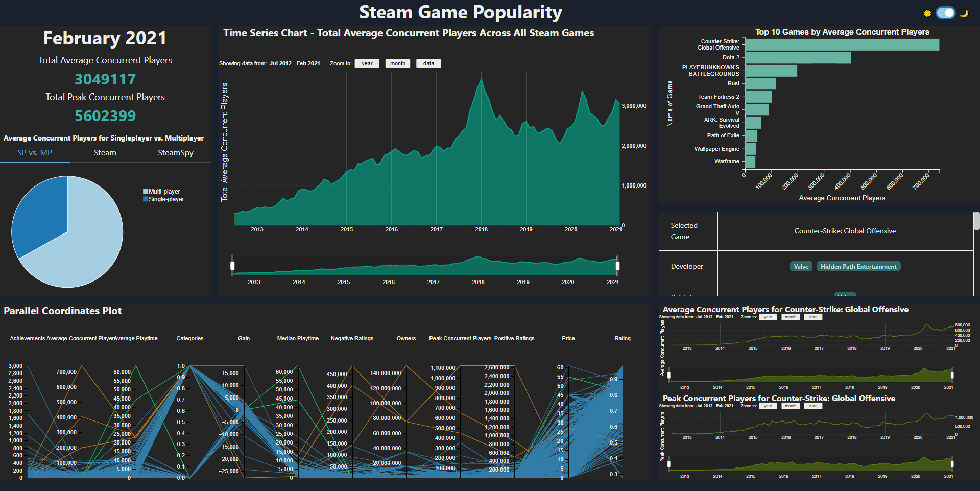980x491 pixels.
Task: Click the Single-player legend swatch
Action: [x=146, y=199]
